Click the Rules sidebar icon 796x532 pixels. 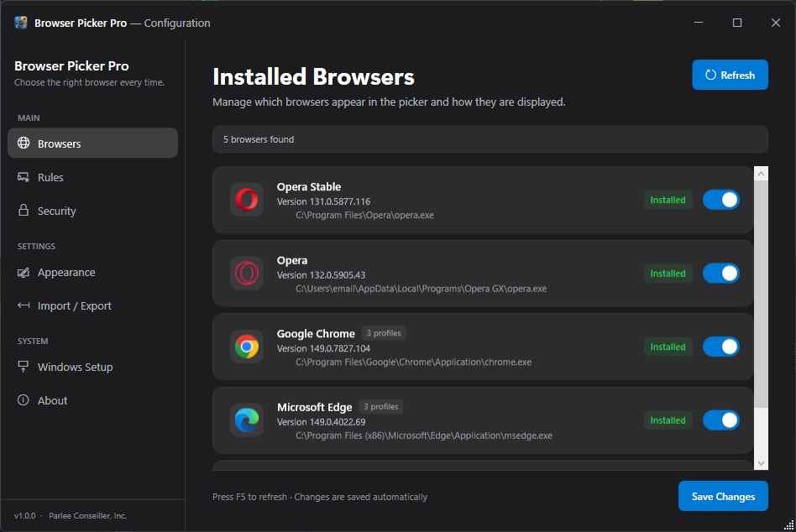[x=24, y=177]
